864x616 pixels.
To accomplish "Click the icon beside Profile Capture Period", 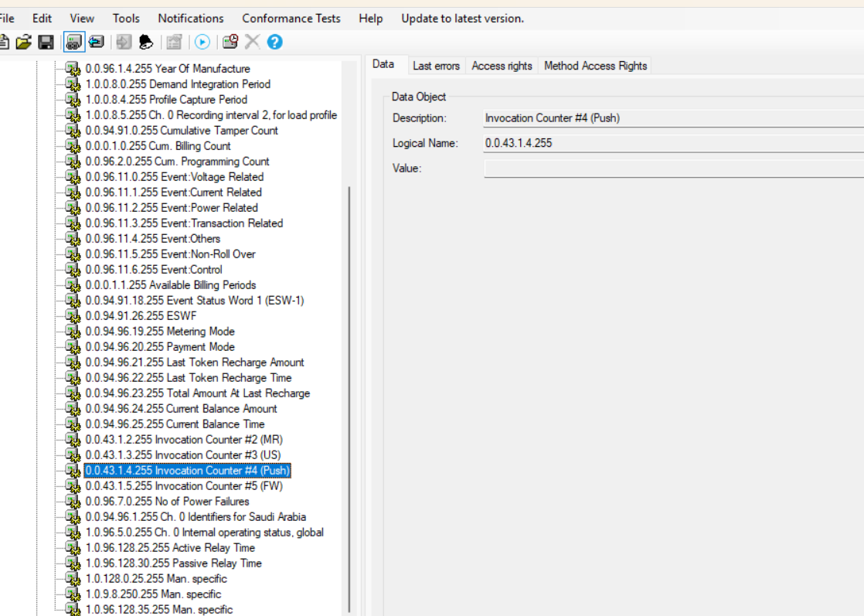I will tap(73, 100).
